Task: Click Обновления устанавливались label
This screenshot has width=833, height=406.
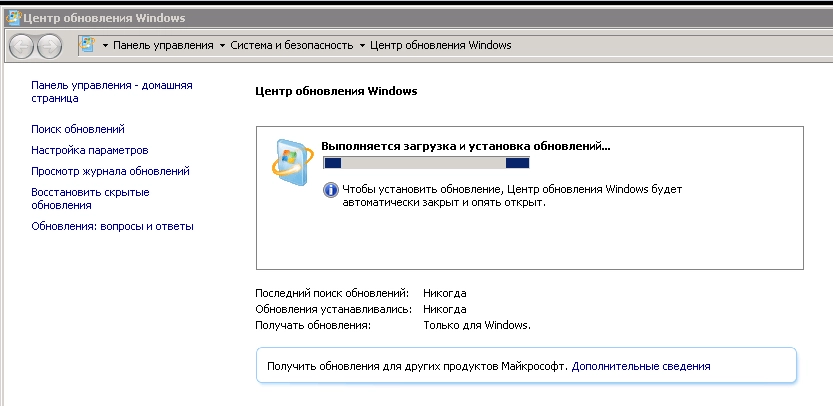Action: click(334, 309)
